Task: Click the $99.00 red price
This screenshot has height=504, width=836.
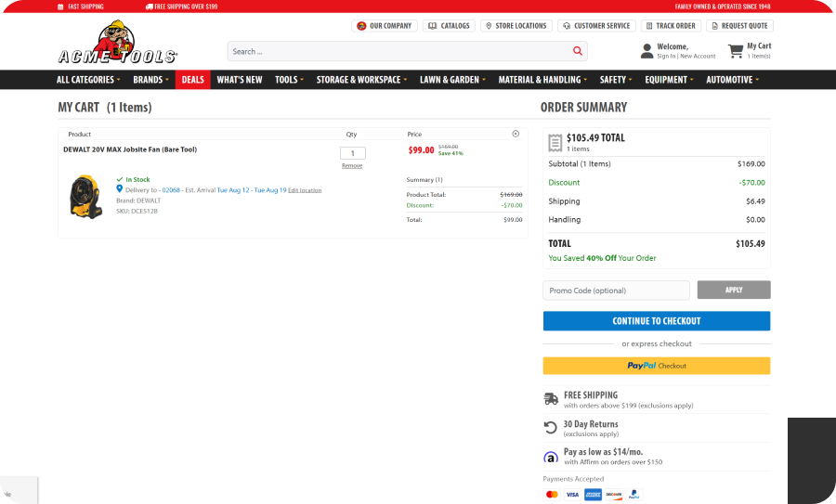Action: point(421,150)
